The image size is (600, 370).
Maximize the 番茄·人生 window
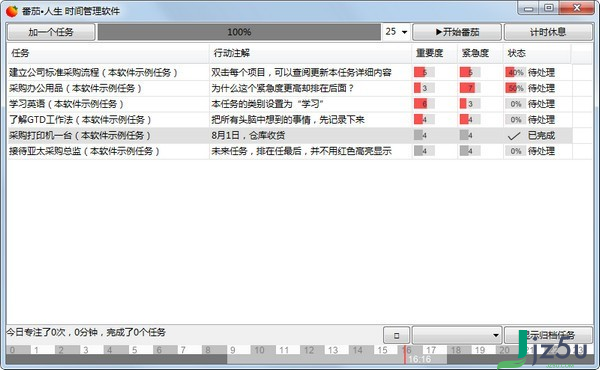549,8
